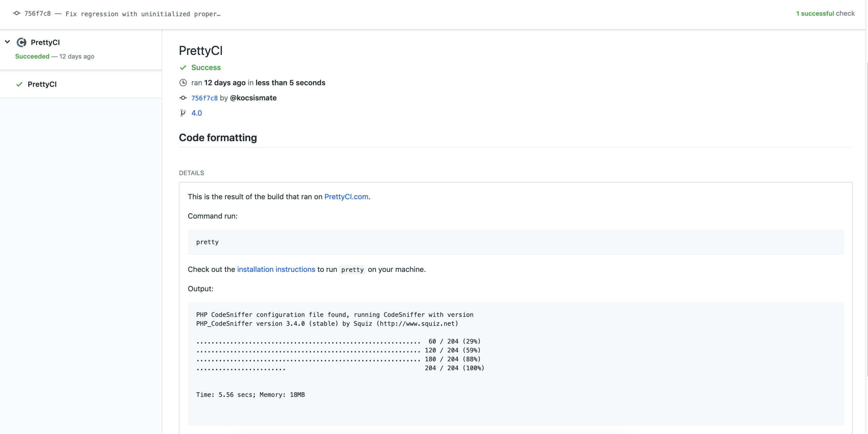Open the 4.0 branch link
Viewport: 868px width, 434px height.
(197, 113)
